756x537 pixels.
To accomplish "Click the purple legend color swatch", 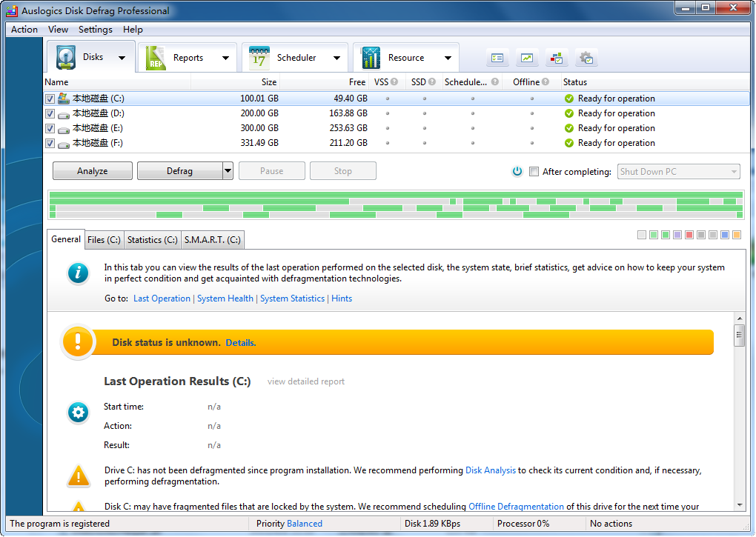I will [677, 235].
